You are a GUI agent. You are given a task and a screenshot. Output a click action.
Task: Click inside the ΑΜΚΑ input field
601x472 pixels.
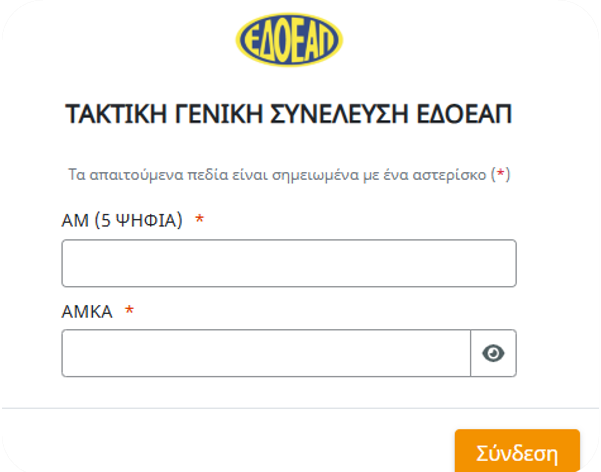tap(266, 353)
